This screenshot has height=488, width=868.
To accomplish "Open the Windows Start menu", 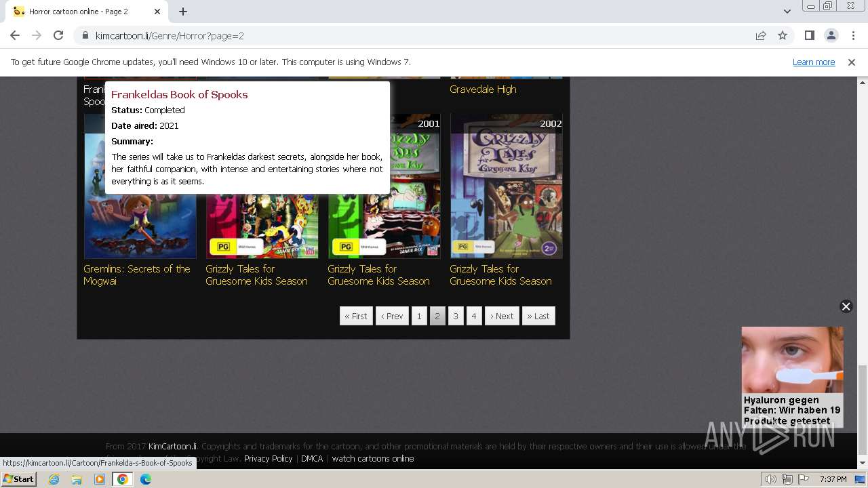I will pyautogui.click(x=18, y=479).
